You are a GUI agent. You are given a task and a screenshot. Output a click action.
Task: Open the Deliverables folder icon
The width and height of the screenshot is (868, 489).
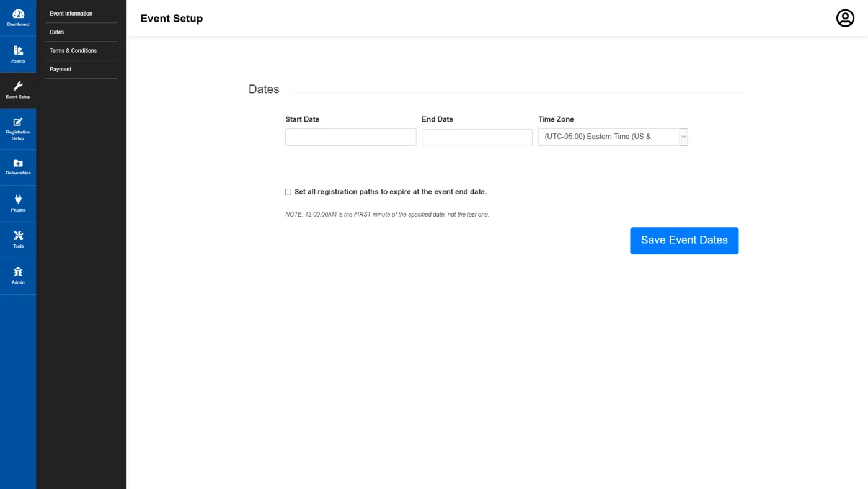point(18,163)
